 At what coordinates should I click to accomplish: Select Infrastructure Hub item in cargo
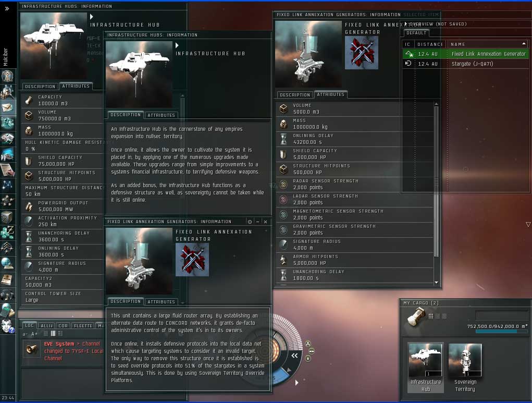coord(426,368)
